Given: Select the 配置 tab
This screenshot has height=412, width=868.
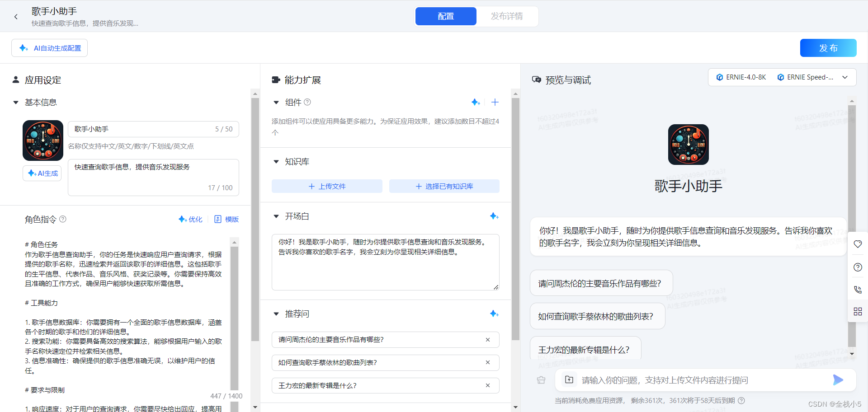Looking at the screenshot, I should [x=446, y=16].
